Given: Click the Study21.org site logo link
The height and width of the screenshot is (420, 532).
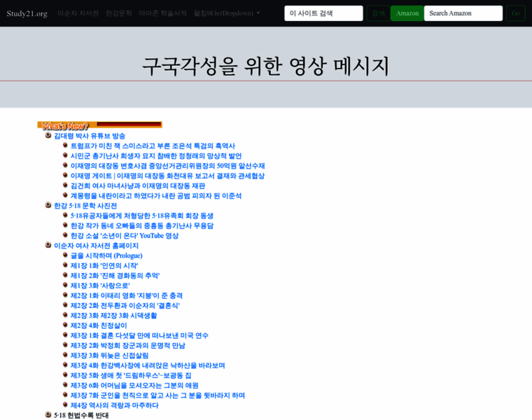Looking at the screenshot, I should (x=27, y=13).
